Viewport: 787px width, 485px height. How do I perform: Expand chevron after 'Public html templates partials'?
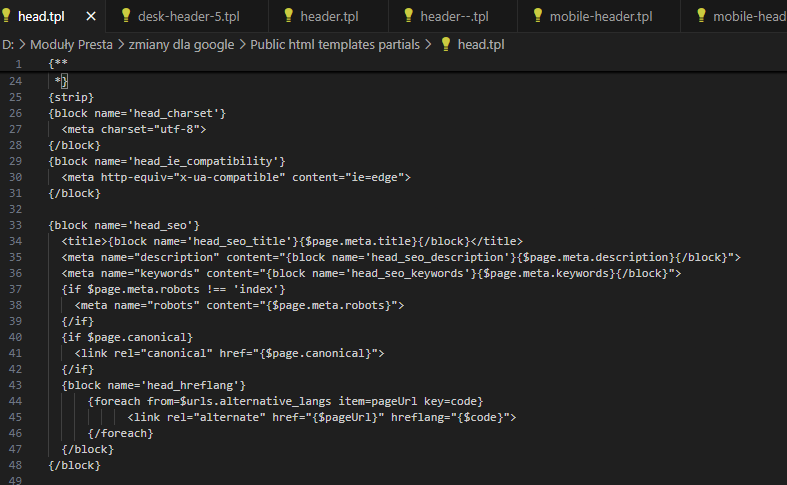pyautogui.click(x=428, y=45)
